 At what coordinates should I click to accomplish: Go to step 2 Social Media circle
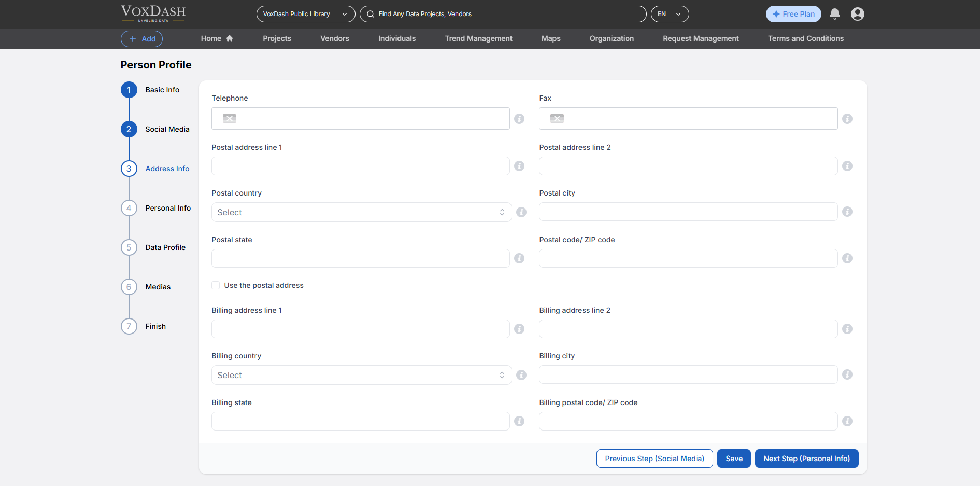coord(129,129)
